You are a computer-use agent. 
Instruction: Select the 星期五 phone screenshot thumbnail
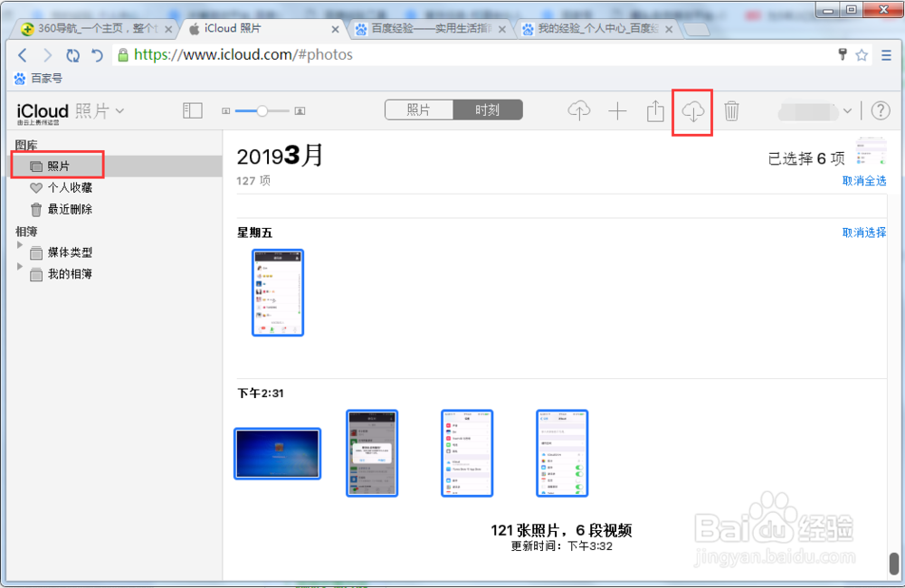tap(278, 292)
